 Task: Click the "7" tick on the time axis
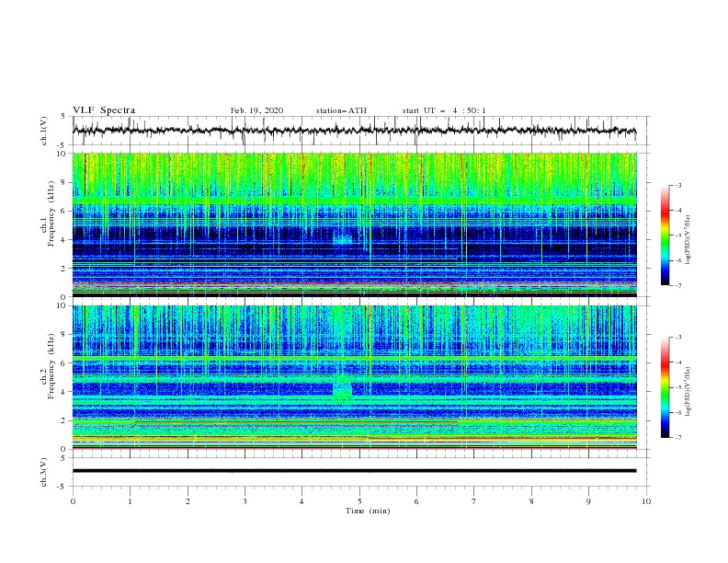tap(474, 501)
